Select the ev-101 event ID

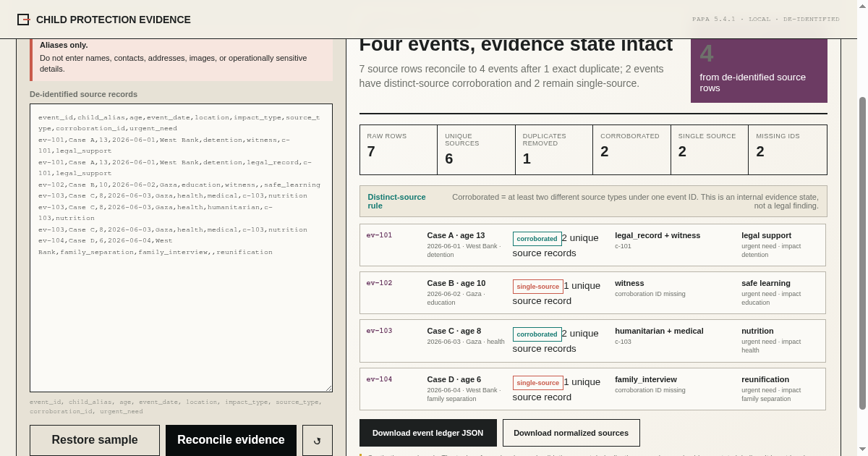(379, 235)
